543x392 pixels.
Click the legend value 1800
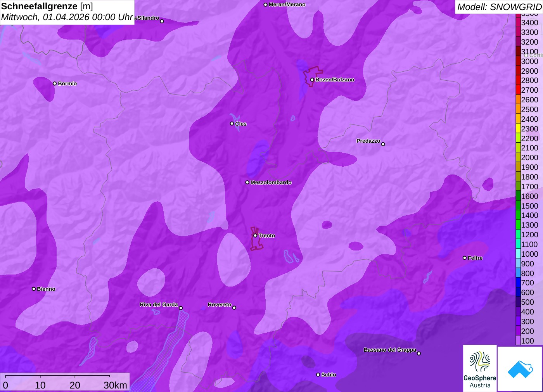coord(529,177)
